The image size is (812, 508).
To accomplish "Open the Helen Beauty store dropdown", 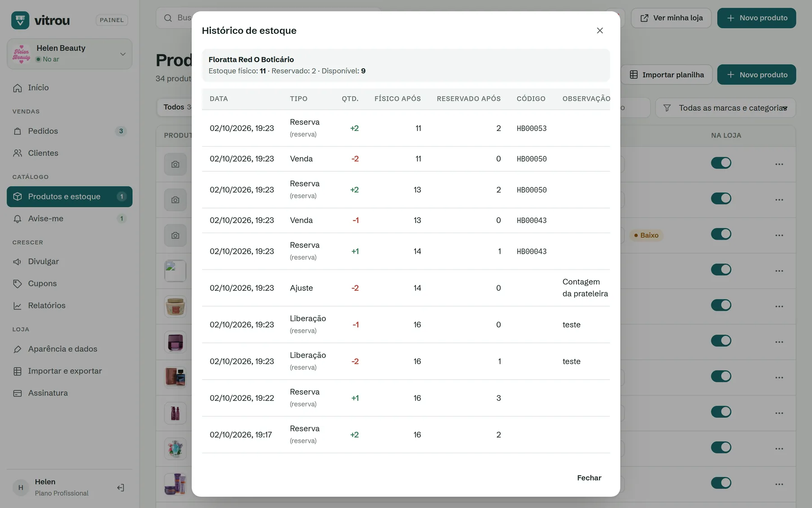I will pos(69,54).
